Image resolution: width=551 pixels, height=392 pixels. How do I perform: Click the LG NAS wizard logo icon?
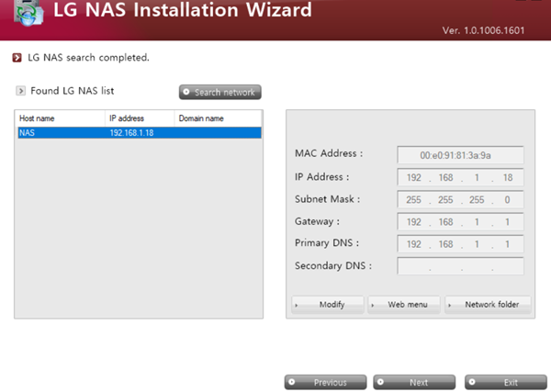(28, 13)
